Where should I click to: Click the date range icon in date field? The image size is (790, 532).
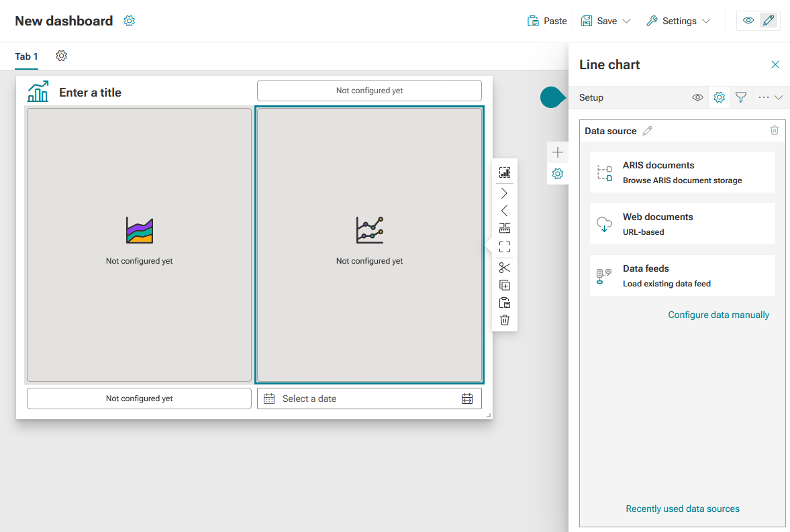point(467,398)
